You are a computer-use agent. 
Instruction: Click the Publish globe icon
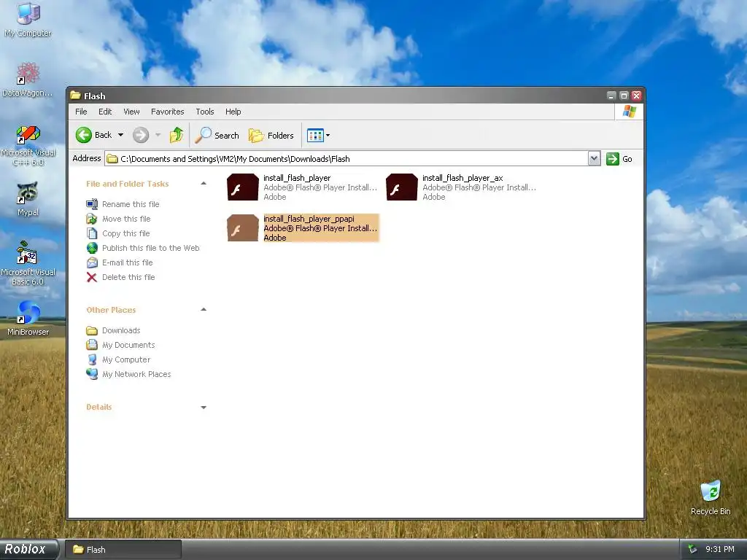click(x=92, y=248)
